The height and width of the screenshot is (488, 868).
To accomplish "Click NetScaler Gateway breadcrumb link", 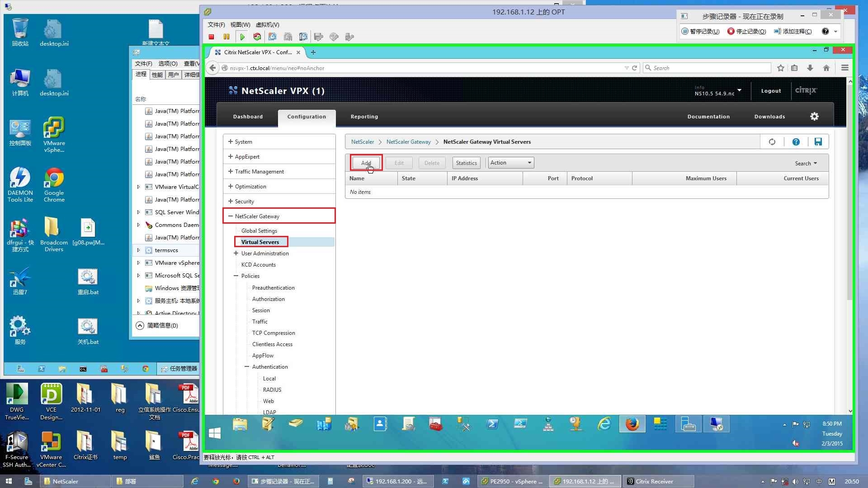I will point(408,142).
